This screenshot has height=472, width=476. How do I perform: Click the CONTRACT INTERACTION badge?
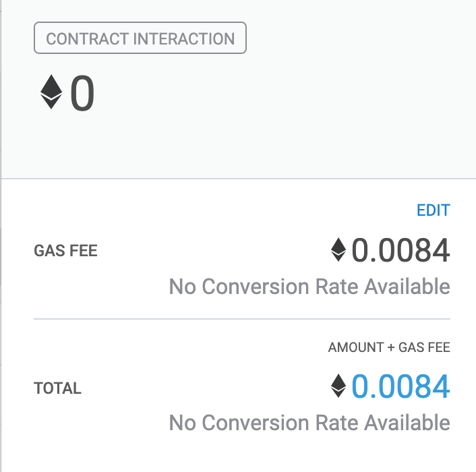pos(140,38)
